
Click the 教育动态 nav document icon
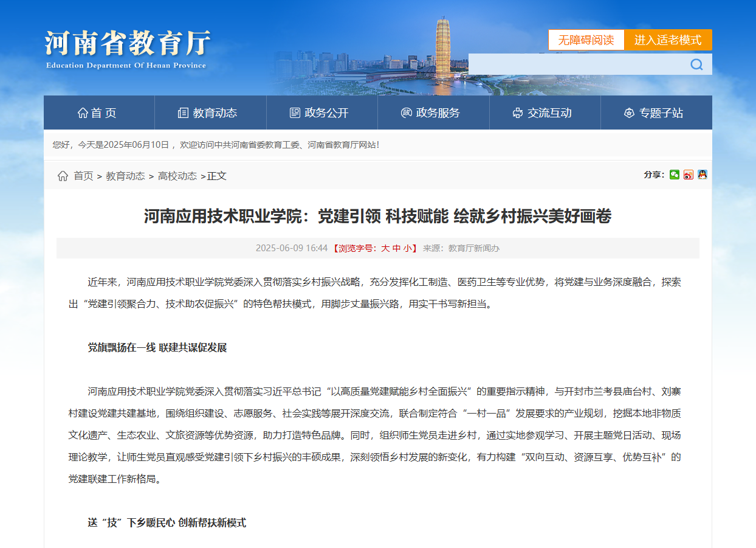(183, 113)
